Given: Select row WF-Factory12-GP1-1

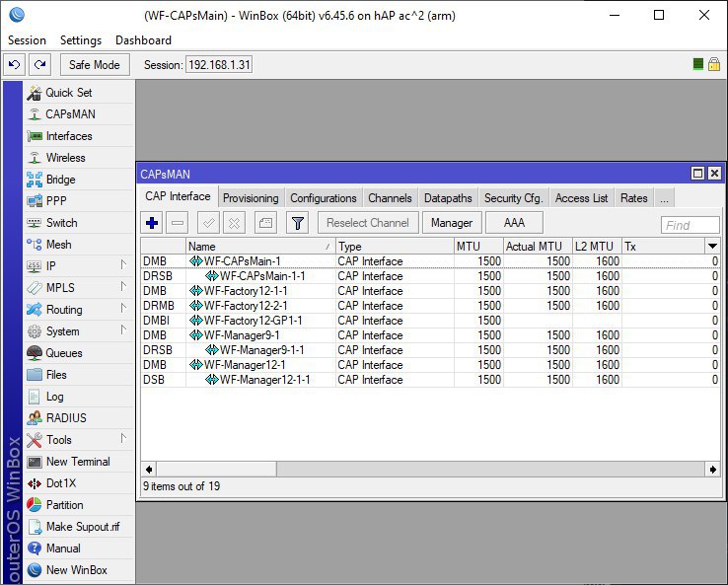Looking at the screenshot, I should tap(430, 321).
